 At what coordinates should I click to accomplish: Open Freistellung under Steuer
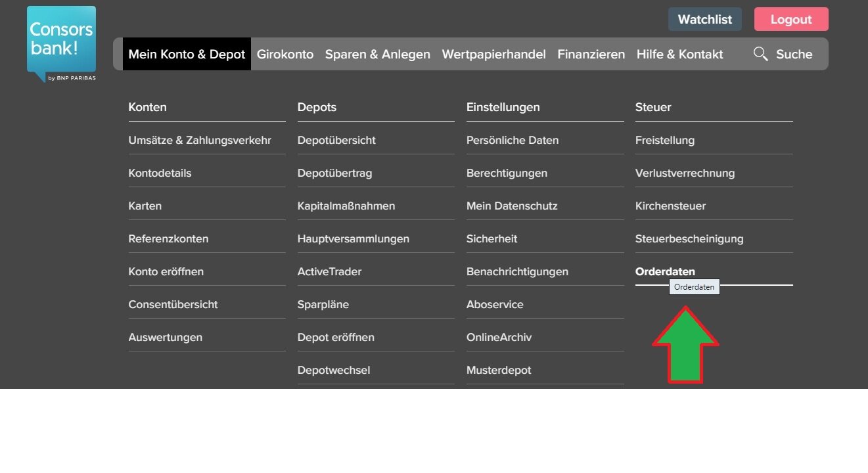(x=665, y=140)
